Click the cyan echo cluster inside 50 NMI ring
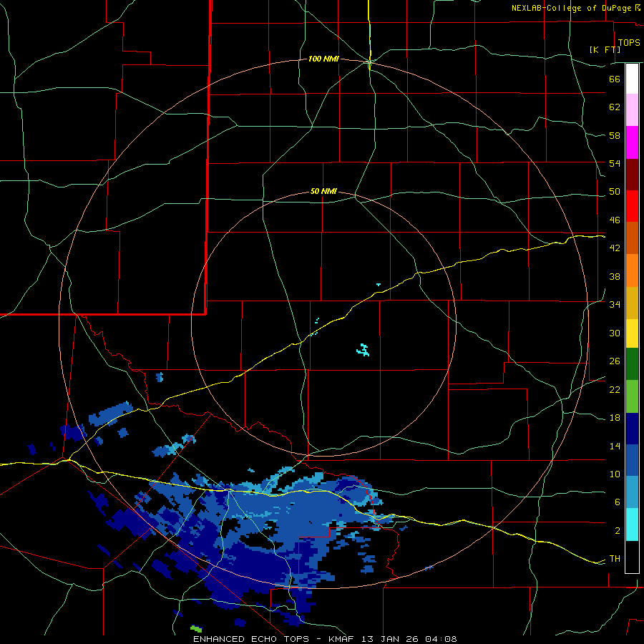This screenshot has height=644, width=644. coord(363,349)
